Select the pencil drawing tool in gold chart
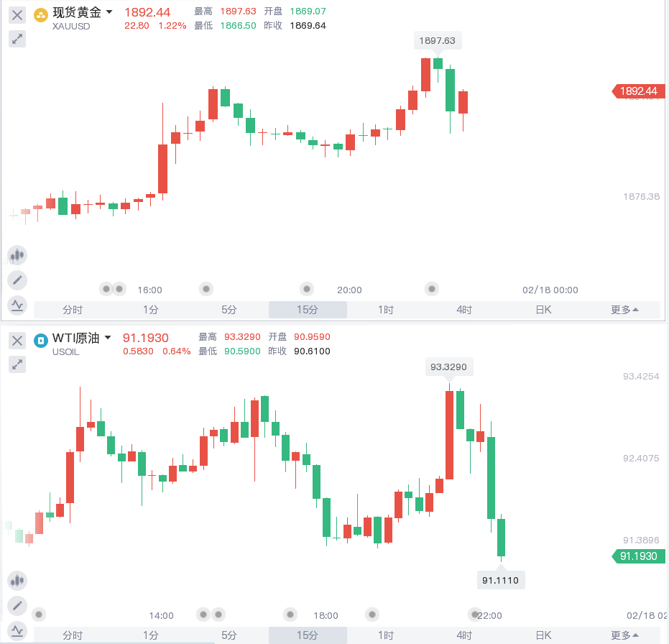The width and height of the screenshot is (669, 644). pos(17,280)
